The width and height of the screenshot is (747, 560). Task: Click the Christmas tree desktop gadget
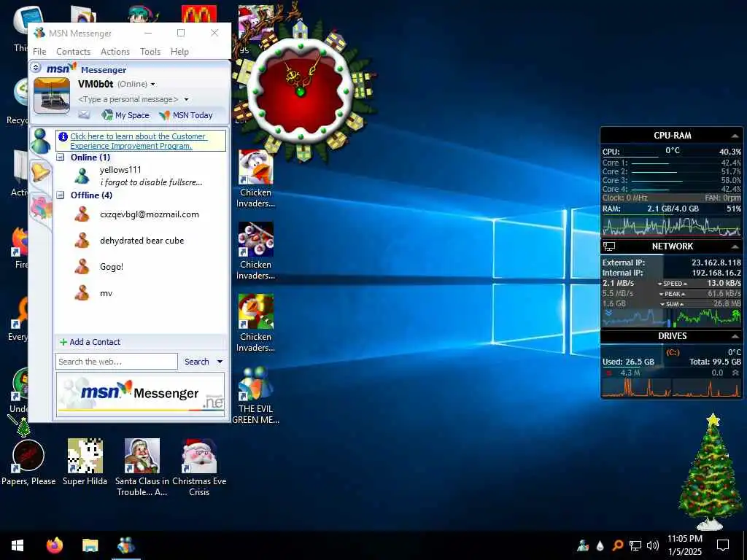pos(711,472)
